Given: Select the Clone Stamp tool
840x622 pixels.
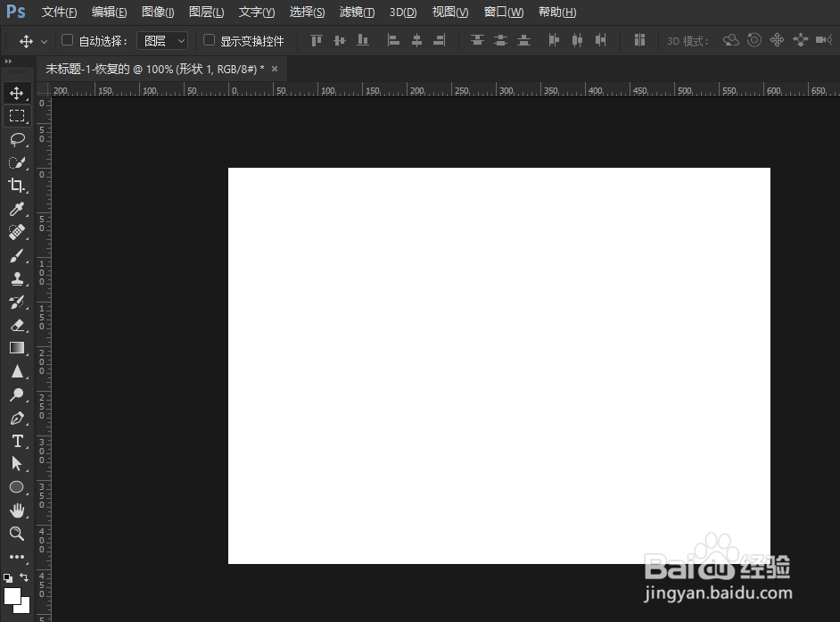Looking at the screenshot, I should tap(17, 278).
